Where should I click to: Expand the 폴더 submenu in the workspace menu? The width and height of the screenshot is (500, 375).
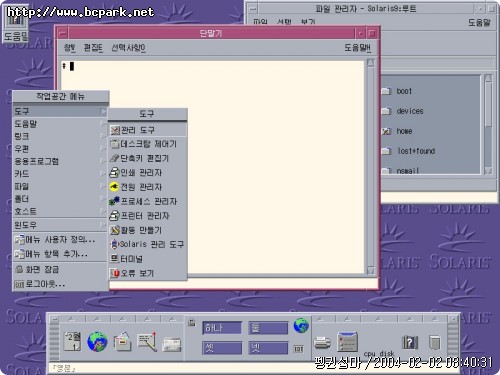pos(60,199)
